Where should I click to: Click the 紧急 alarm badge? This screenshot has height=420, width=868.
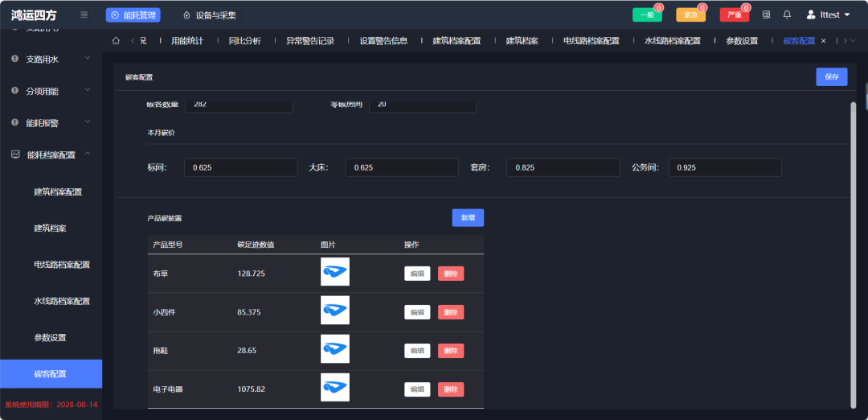click(690, 14)
